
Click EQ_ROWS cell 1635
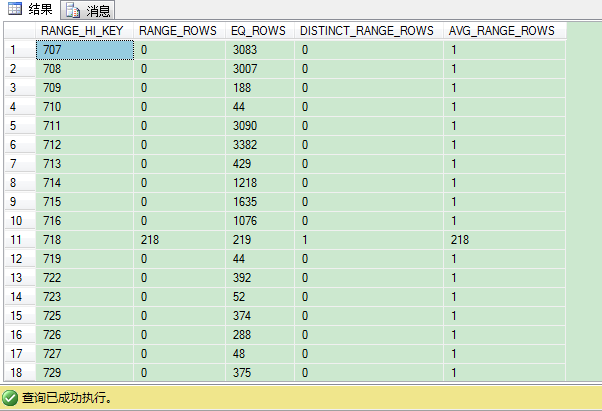tap(260, 201)
